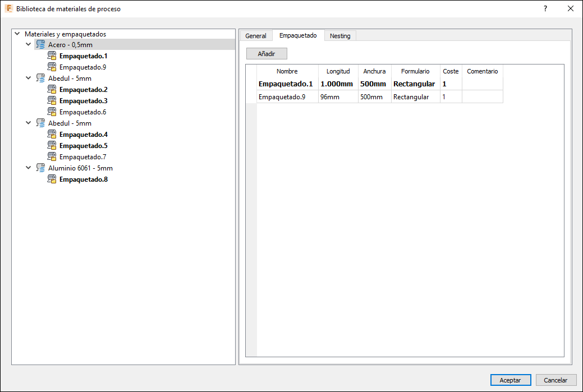Screen dimensions: 583x392
Task: Click the cost cell of Empaquetado.9 row
Action: (x=451, y=96)
